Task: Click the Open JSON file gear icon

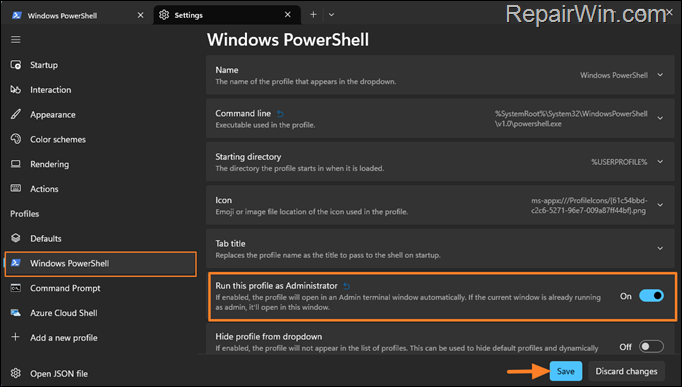Action: tap(16, 373)
